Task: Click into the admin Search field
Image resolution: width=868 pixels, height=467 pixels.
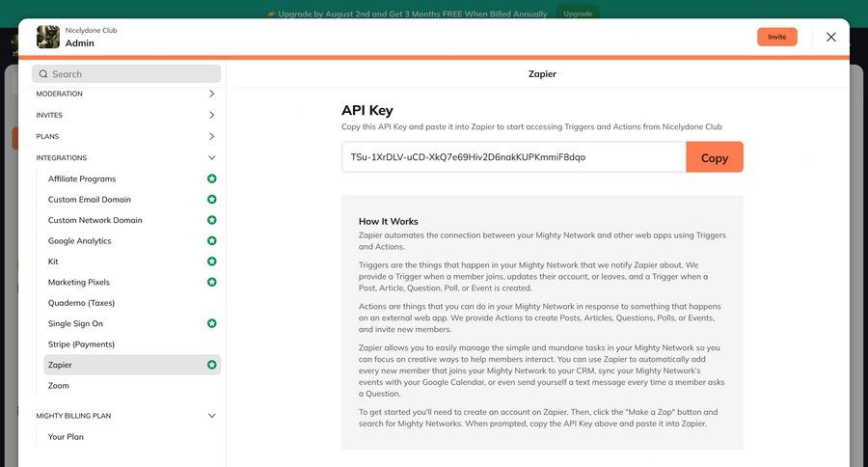Action: tap(126, 73)
